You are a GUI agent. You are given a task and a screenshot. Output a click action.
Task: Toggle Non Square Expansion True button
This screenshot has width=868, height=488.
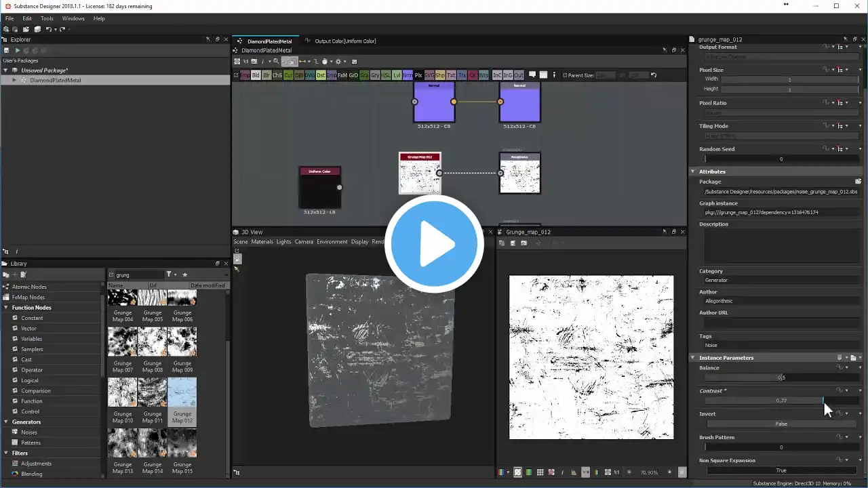tap(781, 470)
